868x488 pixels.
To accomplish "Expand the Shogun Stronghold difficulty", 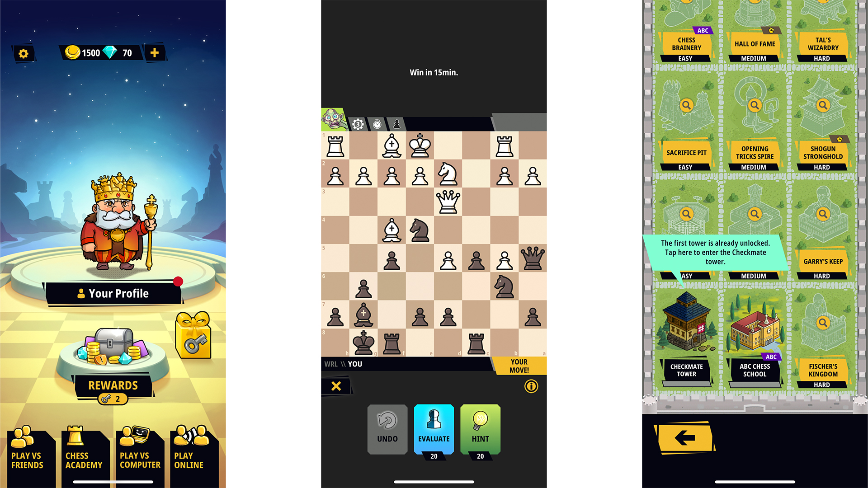I will [821, 168].
